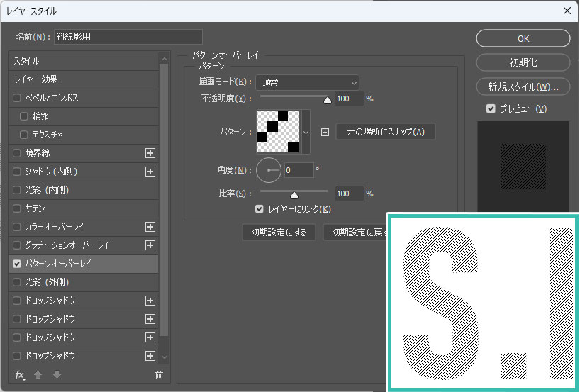The width and height of the screenshot is (580, 392).
Task: Enable サテン checkbox
Action: tap(16, 208)
